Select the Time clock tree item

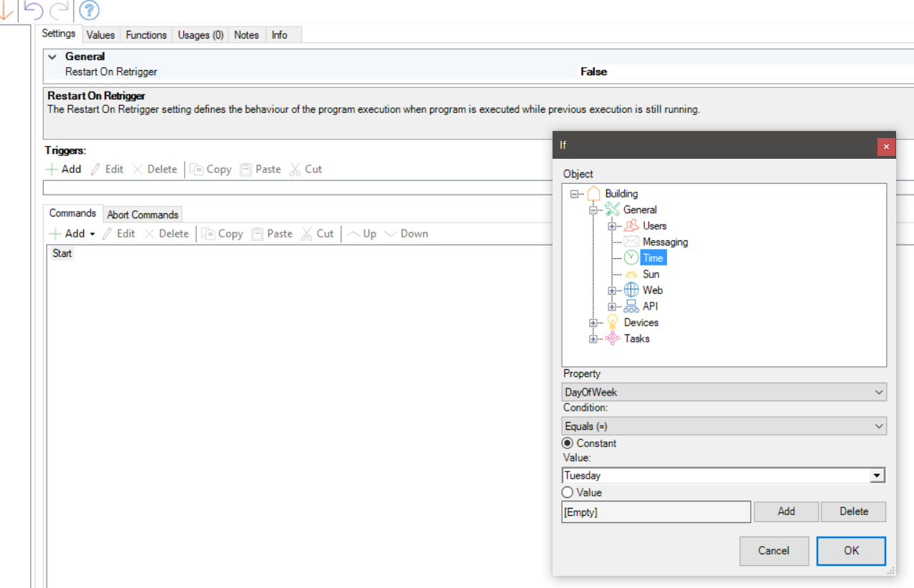pos(652,258)
